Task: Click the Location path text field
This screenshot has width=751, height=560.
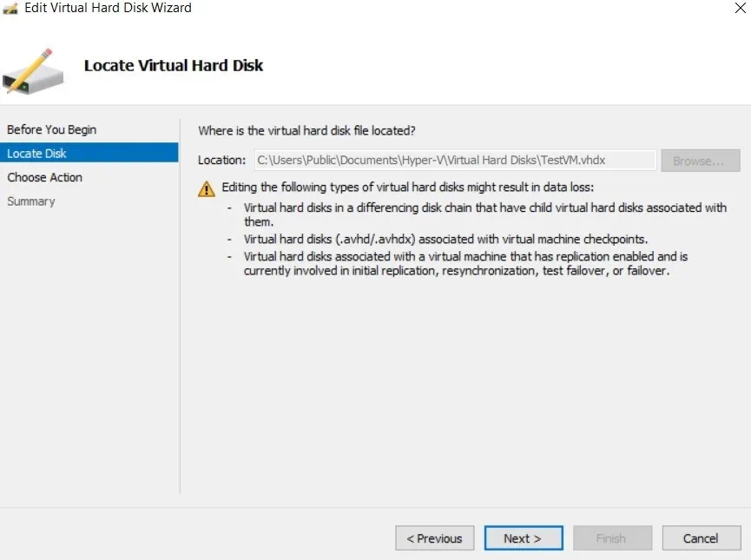Action: [x=454, y=161]
